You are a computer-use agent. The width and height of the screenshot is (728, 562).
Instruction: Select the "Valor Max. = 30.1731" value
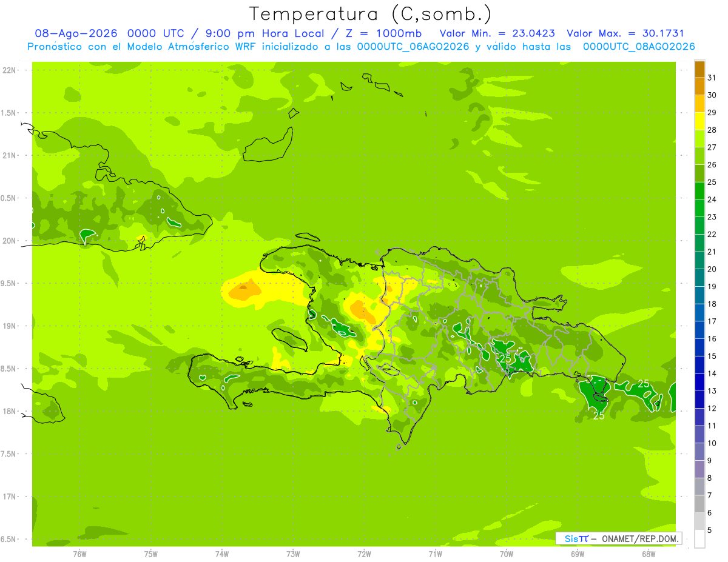(x=625, y=33)
